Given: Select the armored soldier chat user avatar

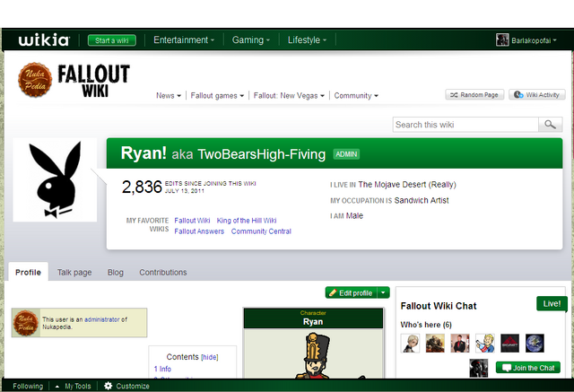Looking at the screenshot, I should point(435,344).
